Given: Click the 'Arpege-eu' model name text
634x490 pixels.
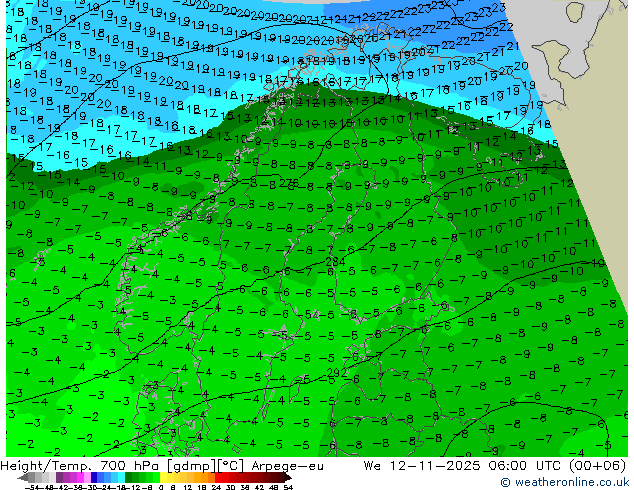Looking at the screenshot, I should click(x=287, y=466).
